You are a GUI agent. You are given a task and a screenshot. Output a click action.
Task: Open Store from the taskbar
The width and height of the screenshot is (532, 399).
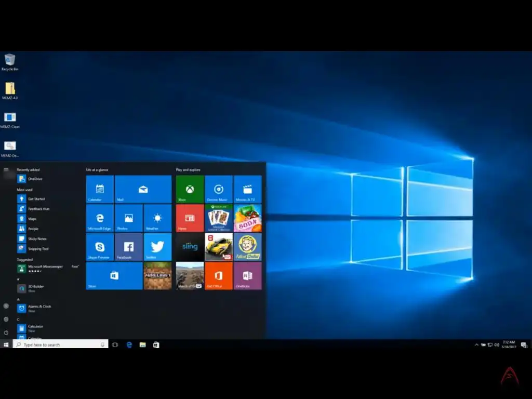(x=156, y=345)
